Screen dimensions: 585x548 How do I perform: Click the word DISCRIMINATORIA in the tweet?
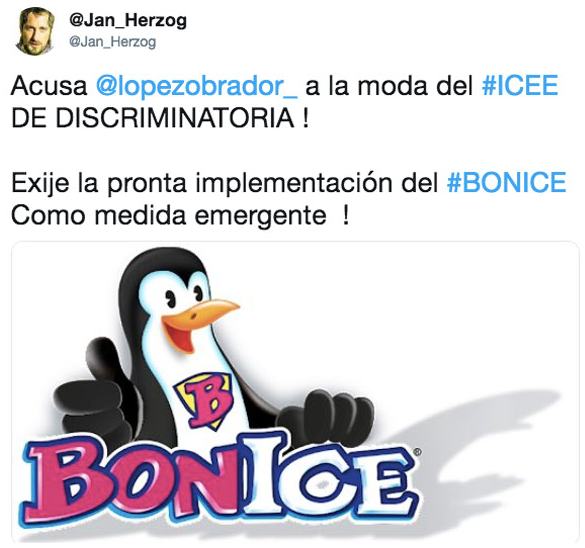[175, 118]
